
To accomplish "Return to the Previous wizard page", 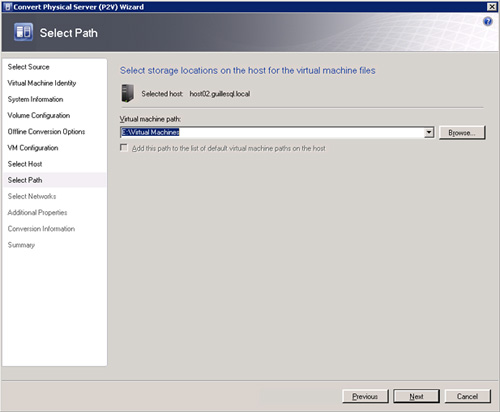I will [365, 396].
